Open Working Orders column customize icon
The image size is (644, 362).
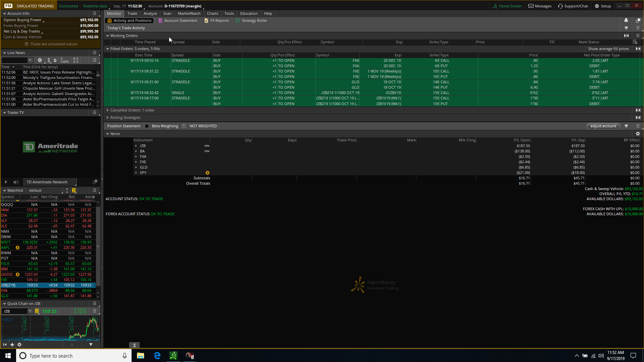tap(635, 42)
